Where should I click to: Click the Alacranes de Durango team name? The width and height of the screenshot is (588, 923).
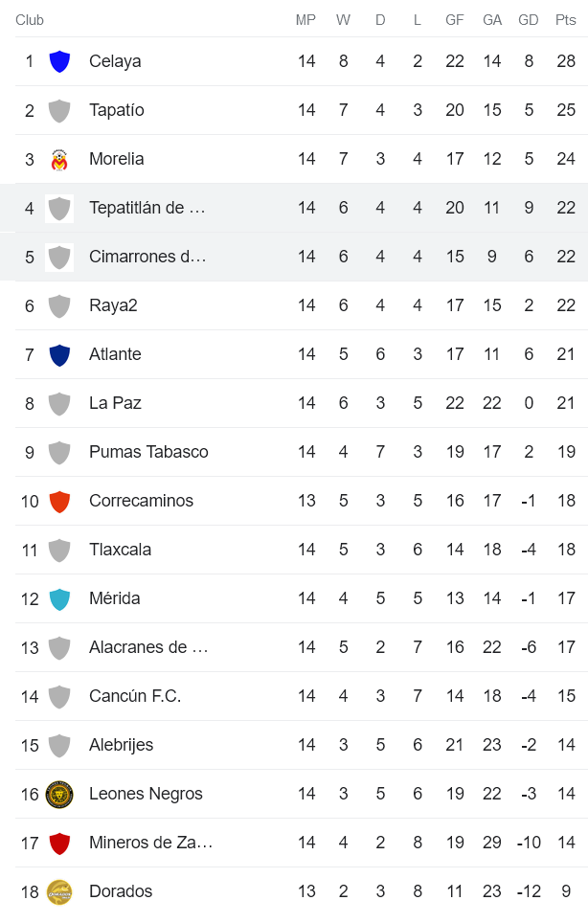pos(147,647)
